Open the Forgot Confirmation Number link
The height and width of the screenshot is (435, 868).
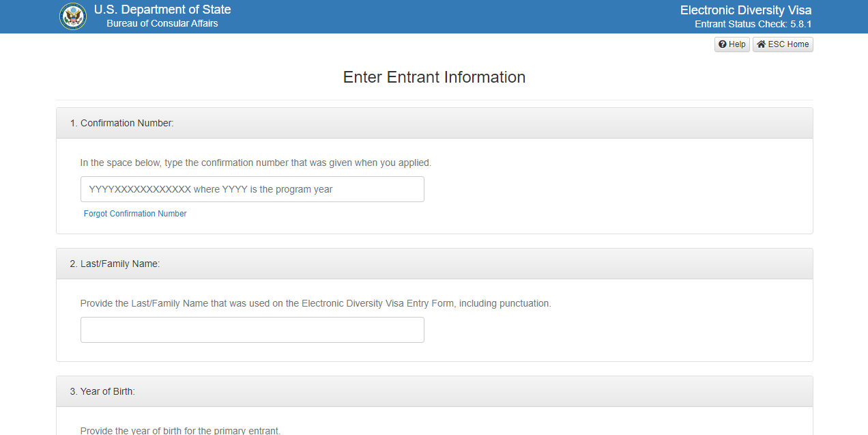pyautogui.click(x=135, y=214)
